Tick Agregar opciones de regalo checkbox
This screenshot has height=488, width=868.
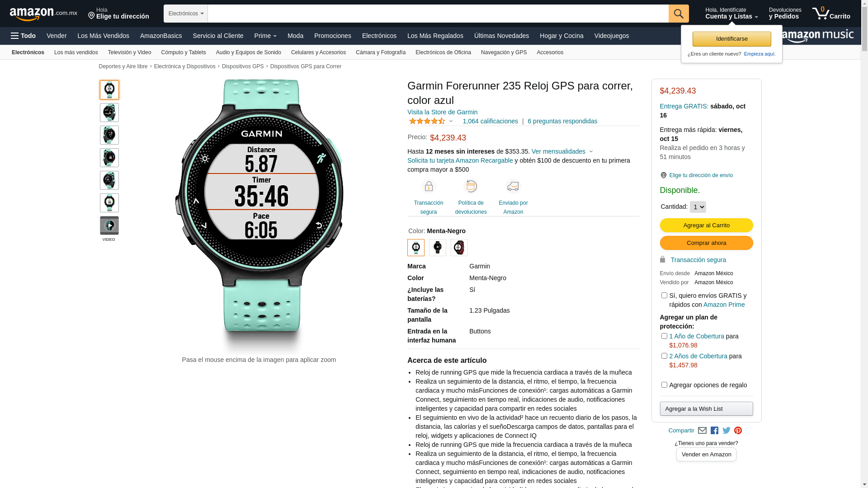[664, 385]
